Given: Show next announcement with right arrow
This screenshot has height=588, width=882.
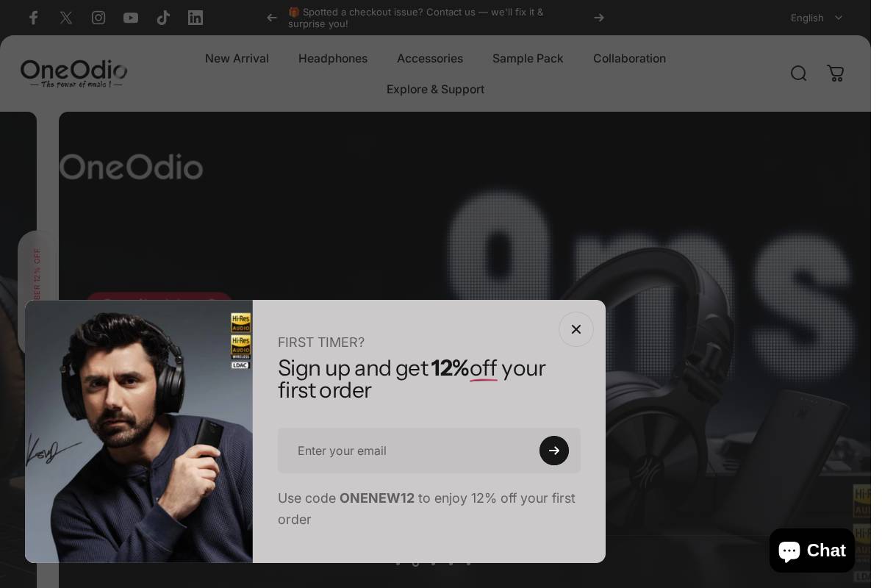Looking at the screenshot, I should (x=599, y=18).
